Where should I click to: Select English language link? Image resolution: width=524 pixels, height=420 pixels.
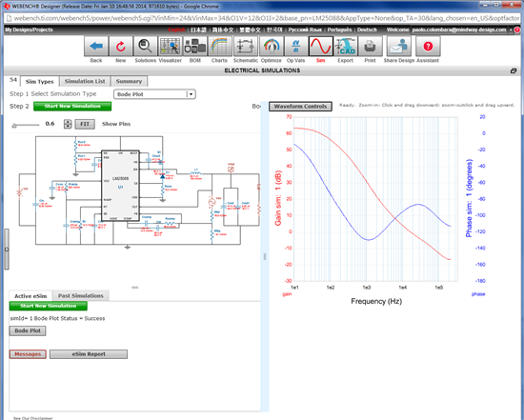coord(176,30)
